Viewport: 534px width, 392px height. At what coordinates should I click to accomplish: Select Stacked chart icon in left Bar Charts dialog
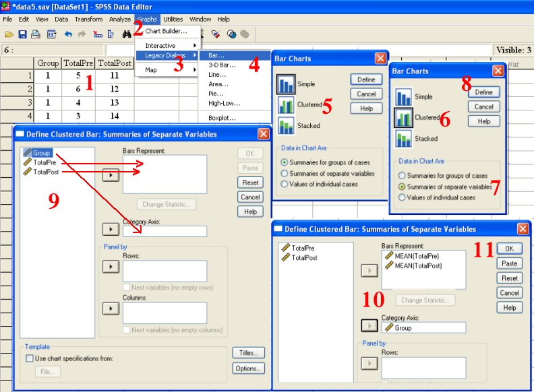coord(286,125)
